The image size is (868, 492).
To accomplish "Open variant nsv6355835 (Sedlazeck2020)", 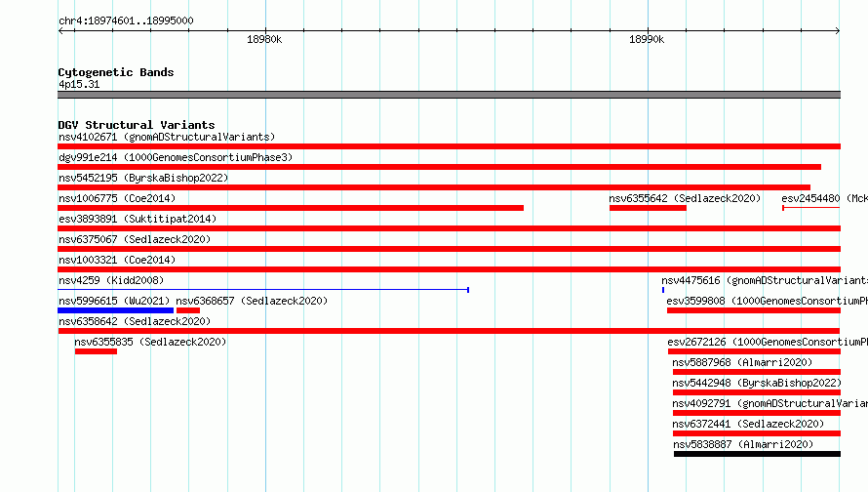I will 150,342.
